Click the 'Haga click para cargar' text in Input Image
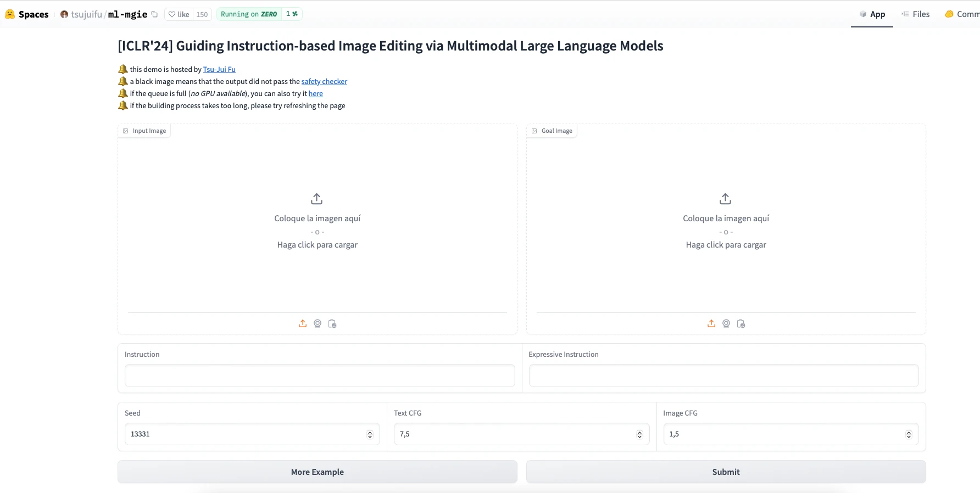980x493 pixels. pos(318,245)
